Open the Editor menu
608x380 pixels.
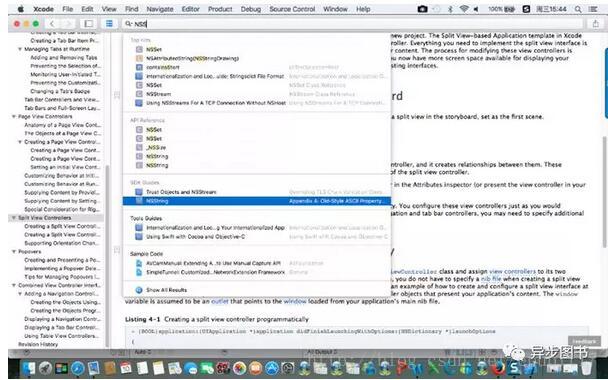point(190,9)
